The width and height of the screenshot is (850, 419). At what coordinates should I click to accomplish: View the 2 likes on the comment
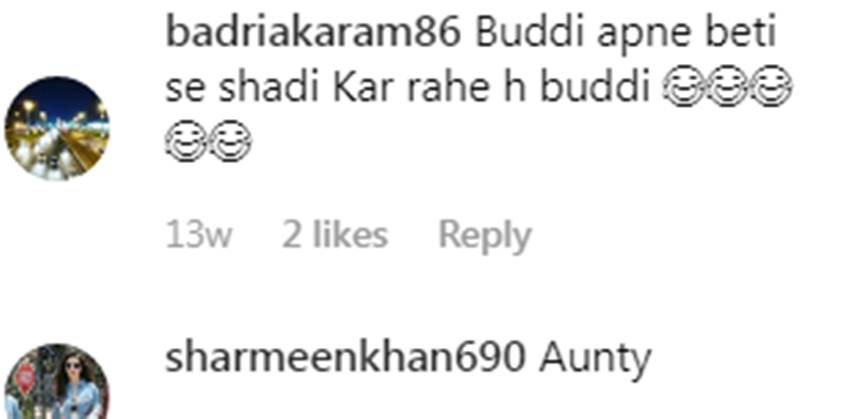click(x=335, y=235)
